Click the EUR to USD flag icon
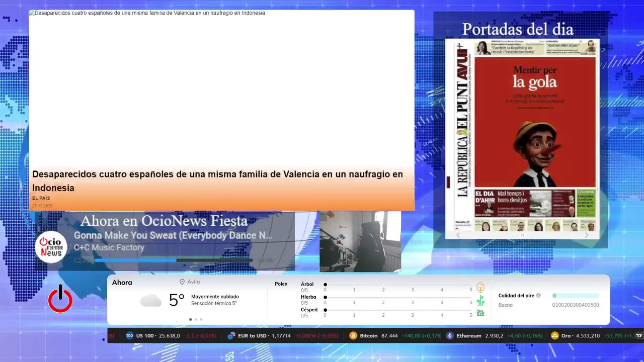644x362 pixels. 231,335
